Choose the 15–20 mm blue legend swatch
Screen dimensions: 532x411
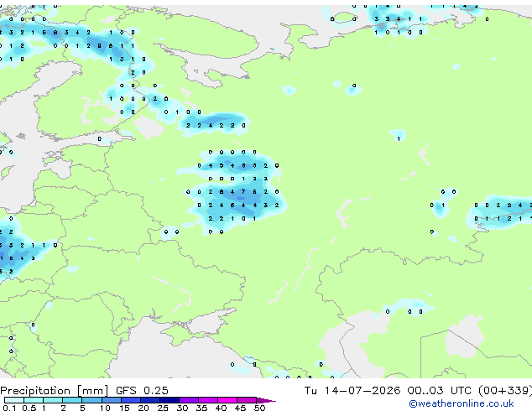pos(130,400)
